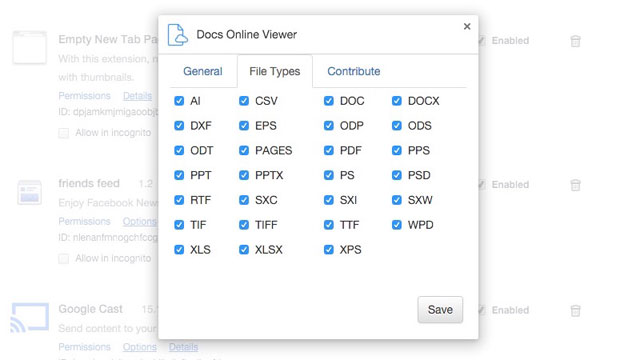Delete the Empty New Tab Page extension via trash icon
The height and width of the screenshot is (360, 640).
click(x=576, y=41)
